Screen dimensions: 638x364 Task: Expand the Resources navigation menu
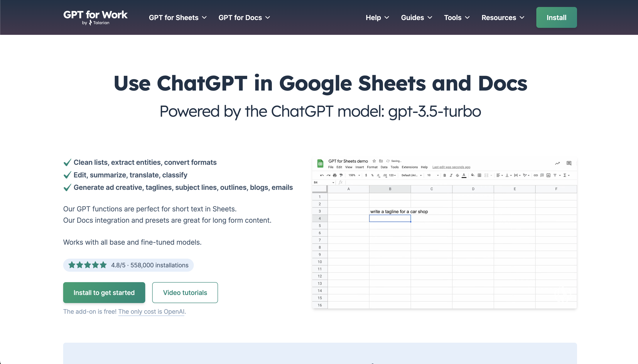pos(503,17)
